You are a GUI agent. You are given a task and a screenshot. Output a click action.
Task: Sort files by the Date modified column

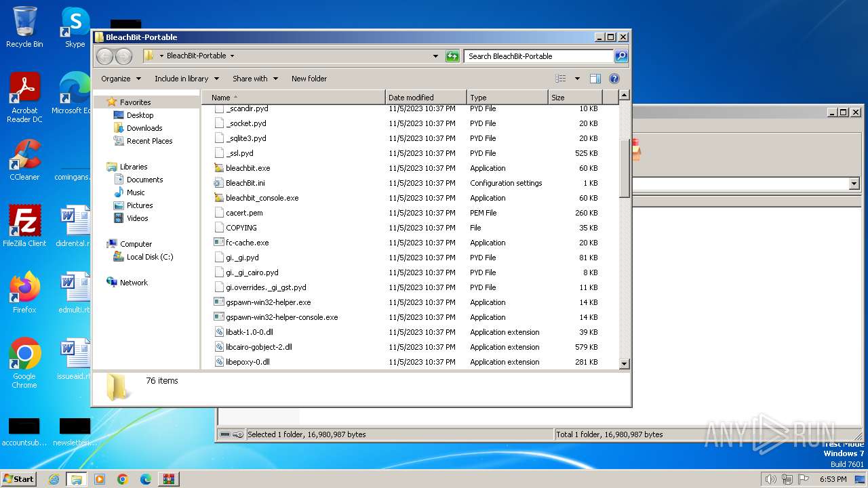click(x=426, y=98)
